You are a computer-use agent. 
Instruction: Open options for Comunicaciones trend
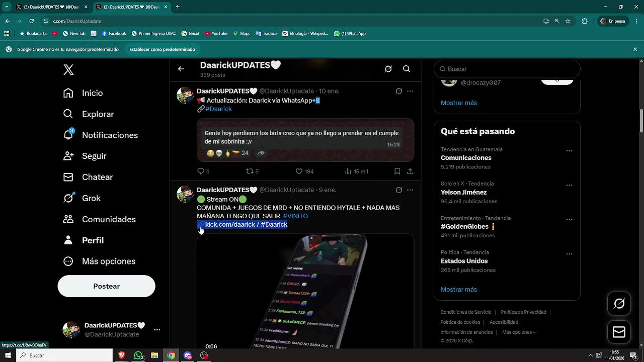570,151
